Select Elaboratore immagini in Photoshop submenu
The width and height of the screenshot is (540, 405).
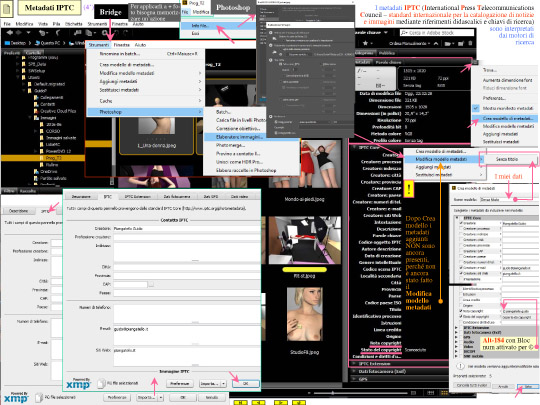click(x=239, y=137)
